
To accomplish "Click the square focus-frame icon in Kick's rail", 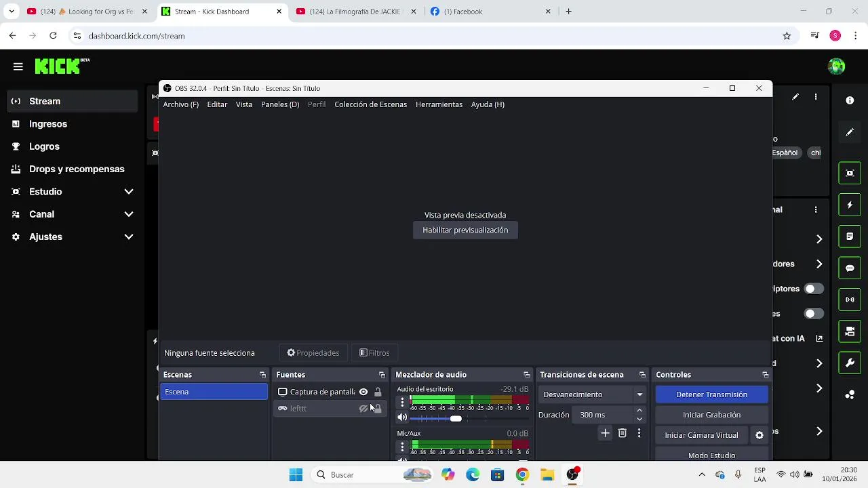I will [x=850, y=173].
